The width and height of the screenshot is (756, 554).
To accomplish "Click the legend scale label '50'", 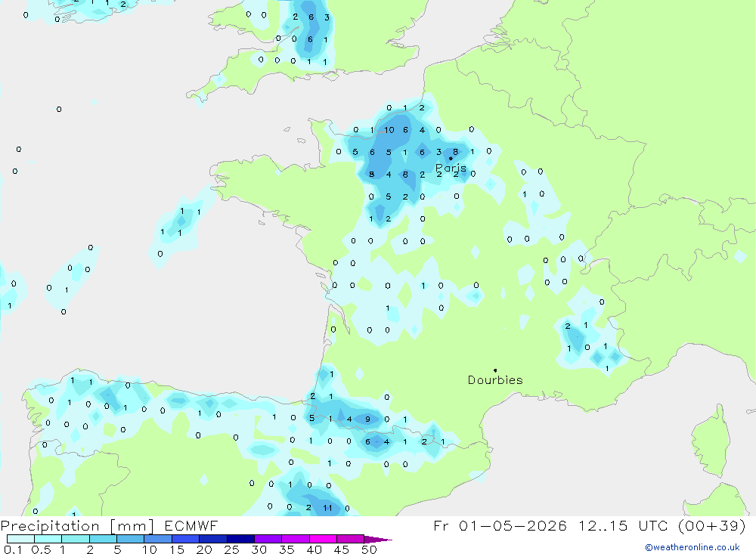I will [x=370, y=549].
